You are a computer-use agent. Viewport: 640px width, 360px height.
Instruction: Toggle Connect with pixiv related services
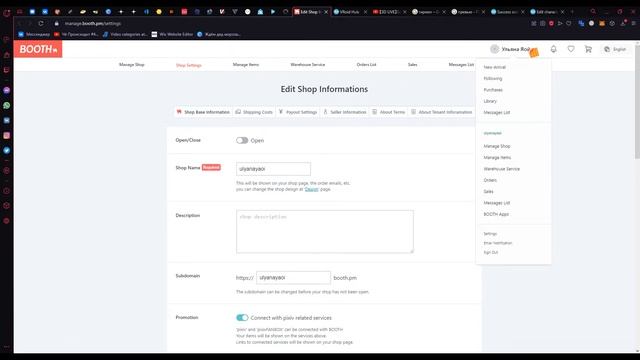point(242,318)
